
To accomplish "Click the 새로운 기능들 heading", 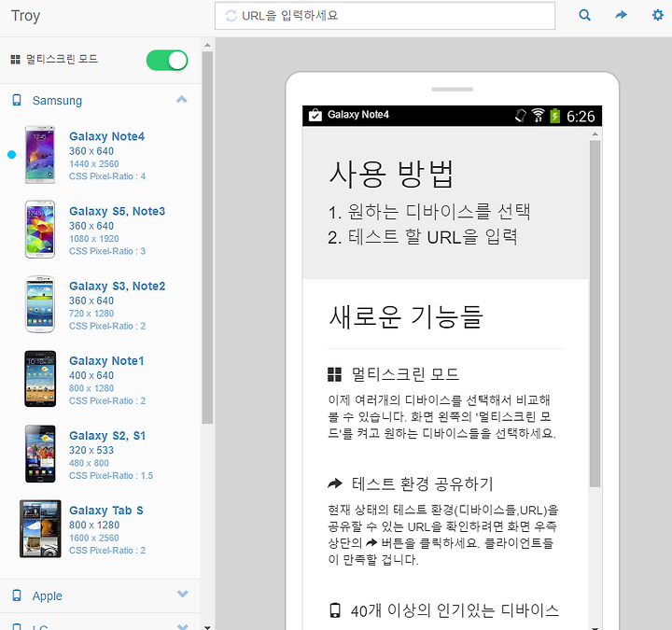I will 406,316.
